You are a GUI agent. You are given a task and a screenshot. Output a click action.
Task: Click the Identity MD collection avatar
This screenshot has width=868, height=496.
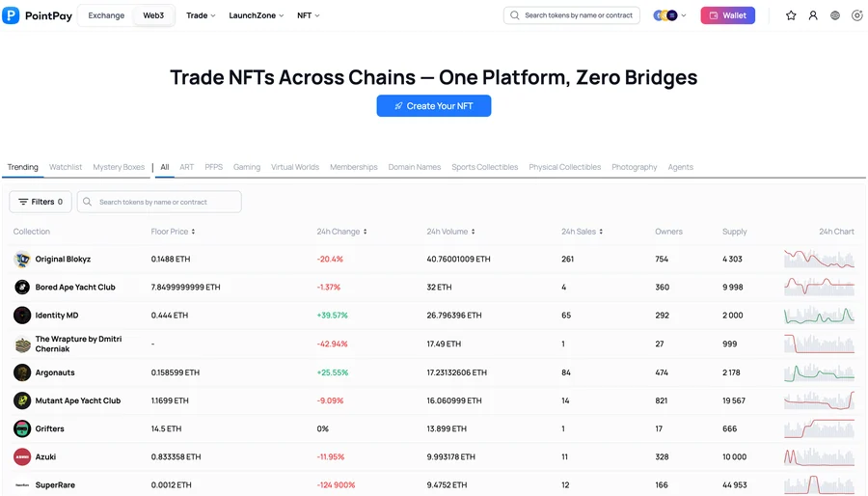tap(22, 315)
